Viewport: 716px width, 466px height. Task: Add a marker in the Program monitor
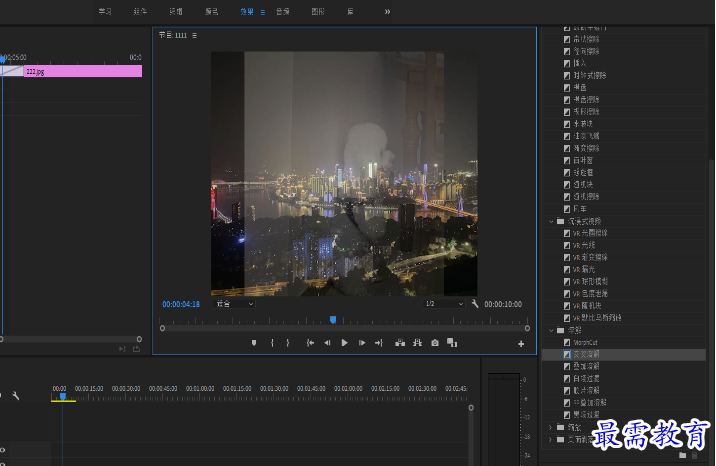[x=254, y=343]
